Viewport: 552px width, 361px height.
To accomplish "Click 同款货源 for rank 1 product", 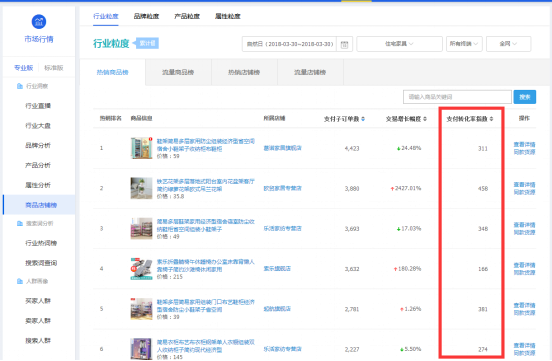I will (524, 152).
